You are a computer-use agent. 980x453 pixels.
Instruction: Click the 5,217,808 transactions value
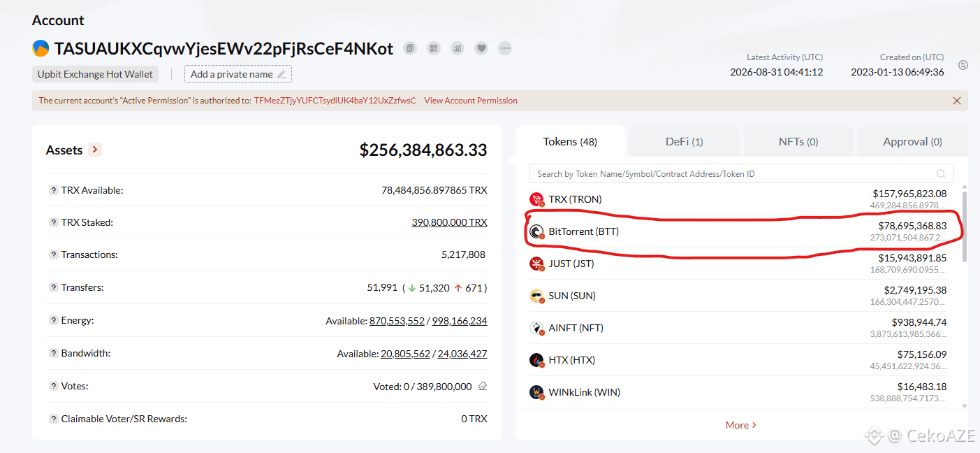pos(463,254)
